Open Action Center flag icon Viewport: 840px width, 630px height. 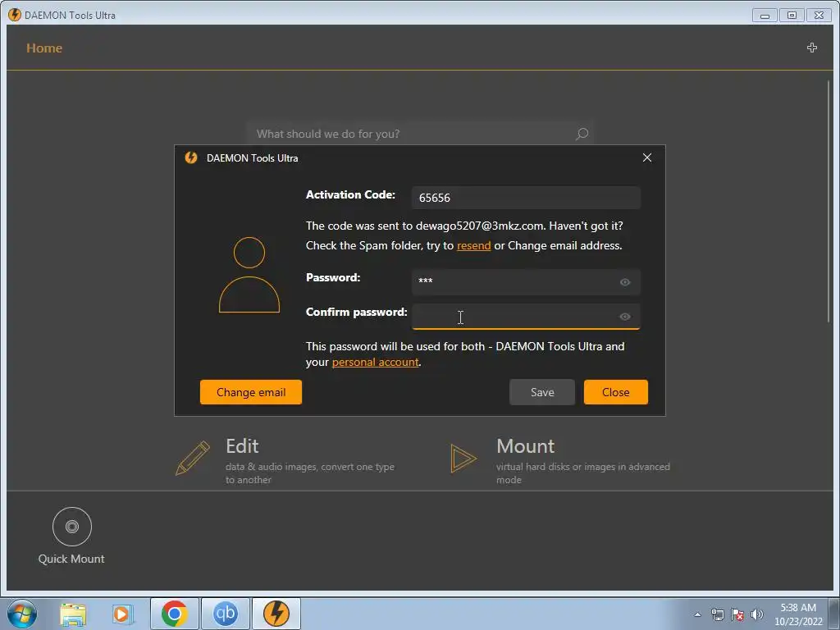pos(737,614)
